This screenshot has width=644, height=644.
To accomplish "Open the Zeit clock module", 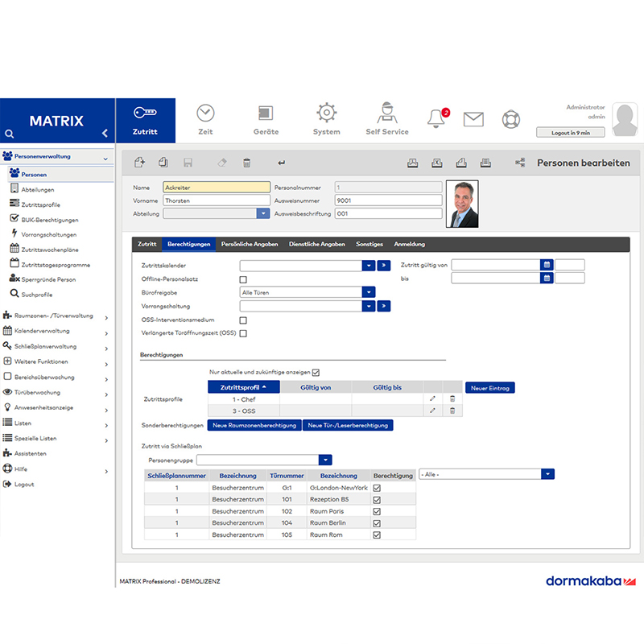I will [205, 119].
